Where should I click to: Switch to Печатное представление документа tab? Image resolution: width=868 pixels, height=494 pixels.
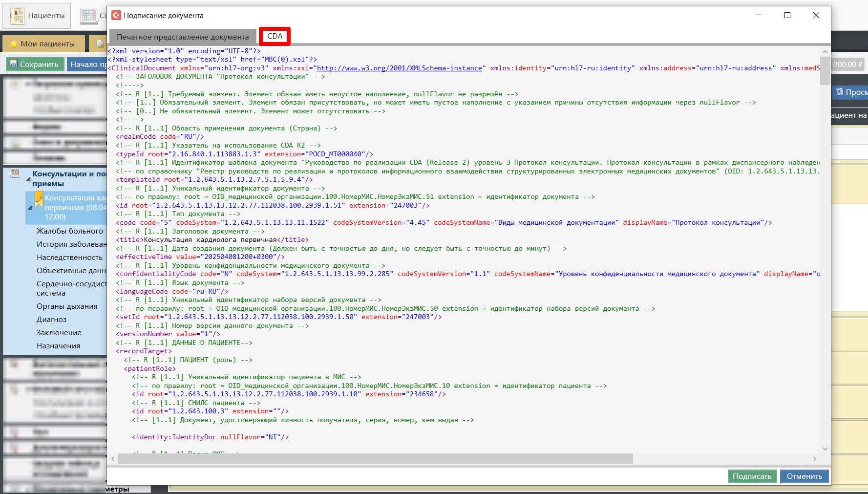(183, 37)
